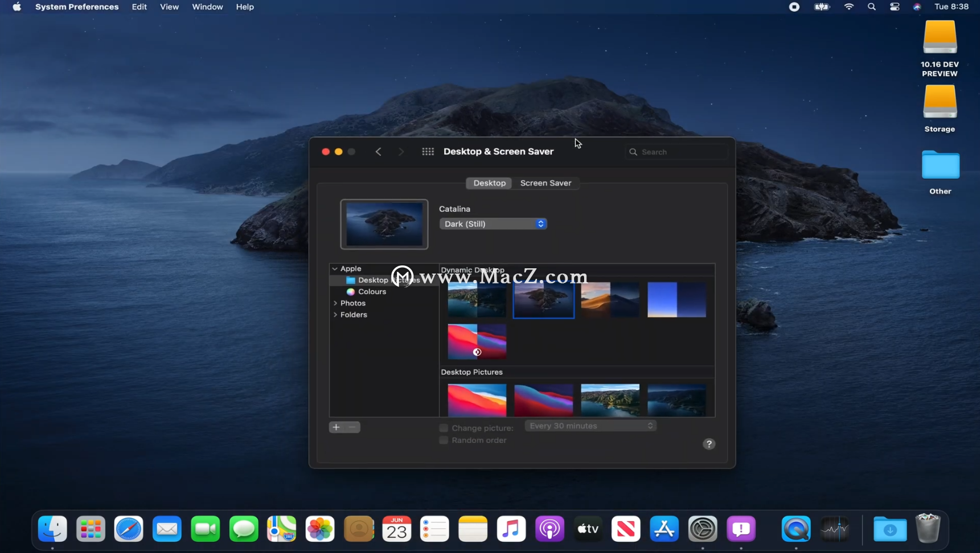This screenshot has height=553, width=980.
Task: Open the Trash in Dock
Action: [928, 528]
